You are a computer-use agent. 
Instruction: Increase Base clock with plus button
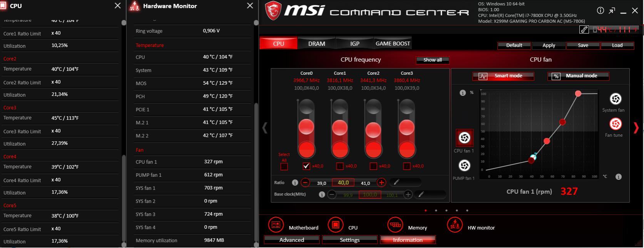pyautogui.click(x=408, y=194)
